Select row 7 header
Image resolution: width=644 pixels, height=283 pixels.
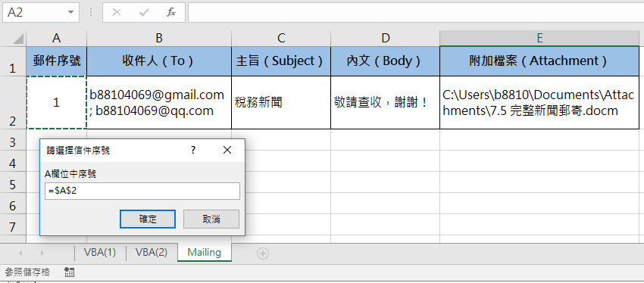click(x=13, y=225)
